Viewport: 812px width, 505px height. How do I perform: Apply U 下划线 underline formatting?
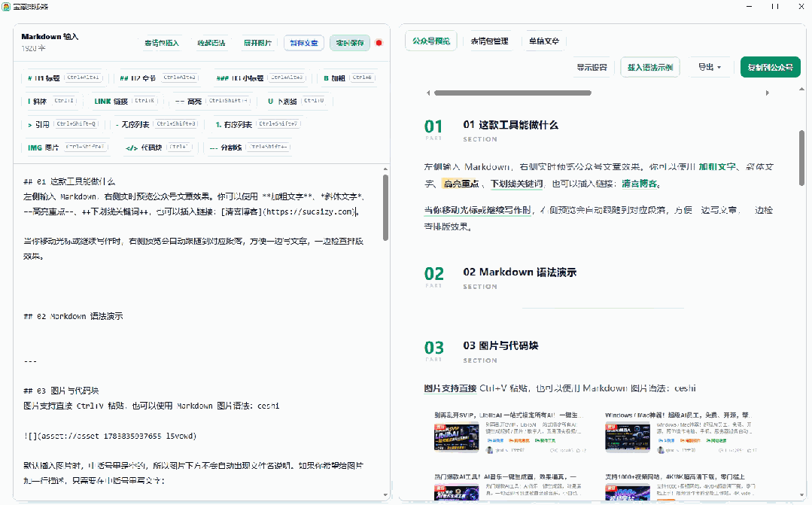pos(297,101)
